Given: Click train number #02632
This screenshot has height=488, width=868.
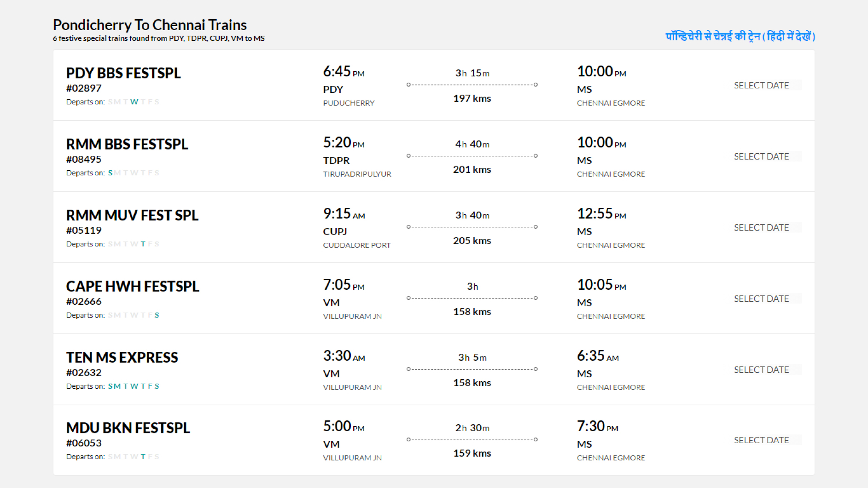Looking at the screenshot, I should point(84,373).
